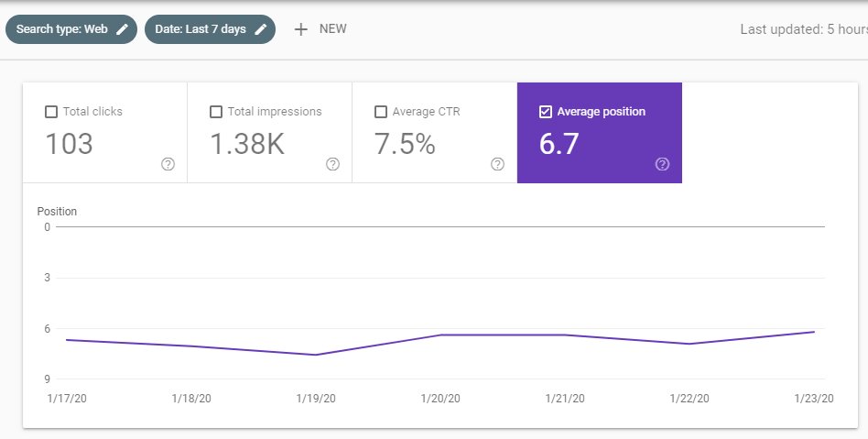Open help icon on Average CTR card
The height and width of the screenshot is (439, 868).
(x=497, y=164)
